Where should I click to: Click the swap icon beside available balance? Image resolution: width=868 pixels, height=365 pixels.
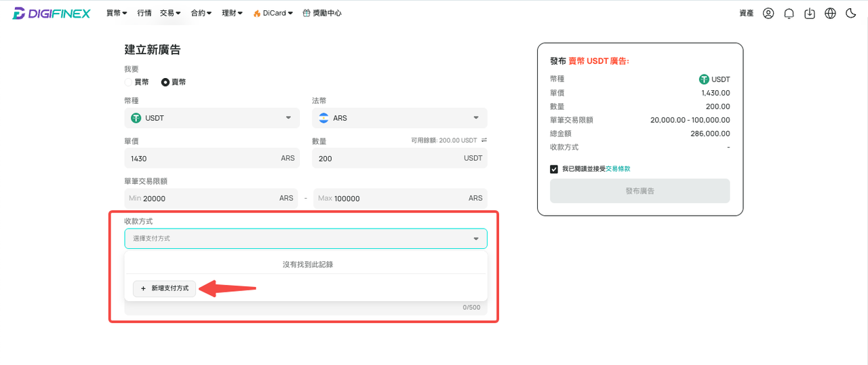(484, 140)
